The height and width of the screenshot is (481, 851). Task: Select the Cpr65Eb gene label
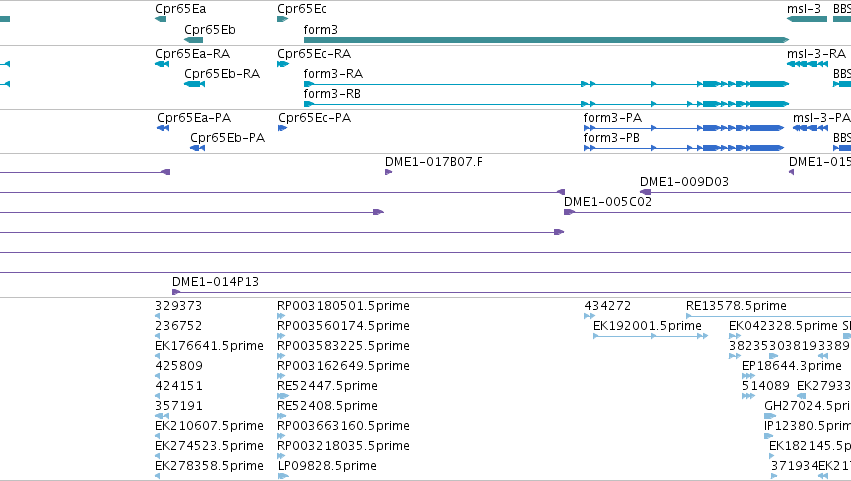click(209, 30)
